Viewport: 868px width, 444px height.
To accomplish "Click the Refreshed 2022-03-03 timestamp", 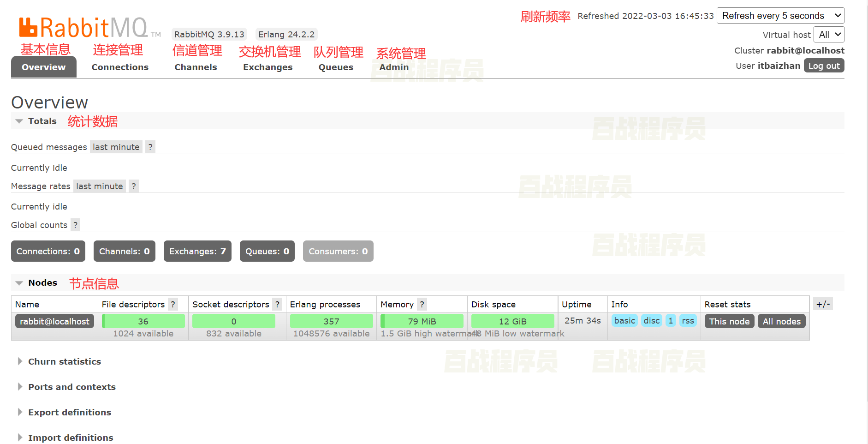I will [646, 16].
